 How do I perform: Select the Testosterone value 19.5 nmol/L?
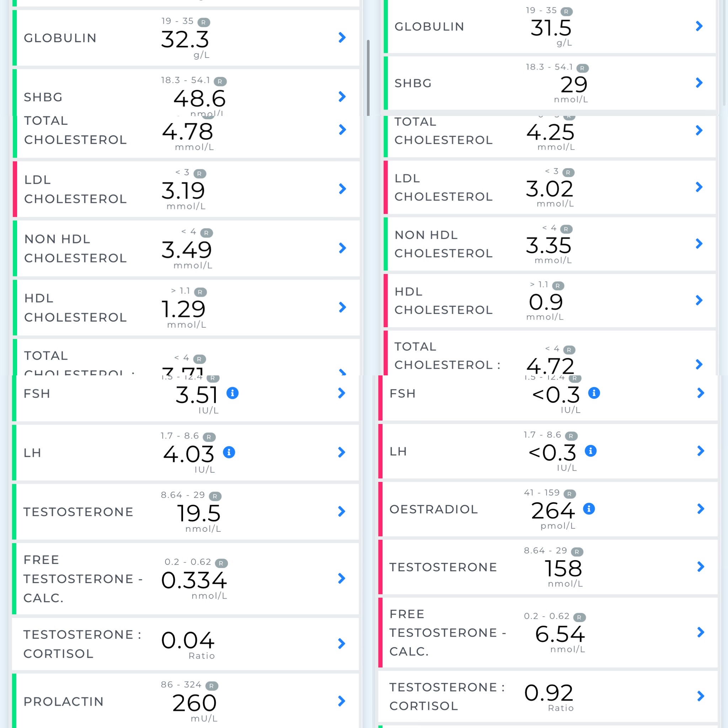(199, 513)
